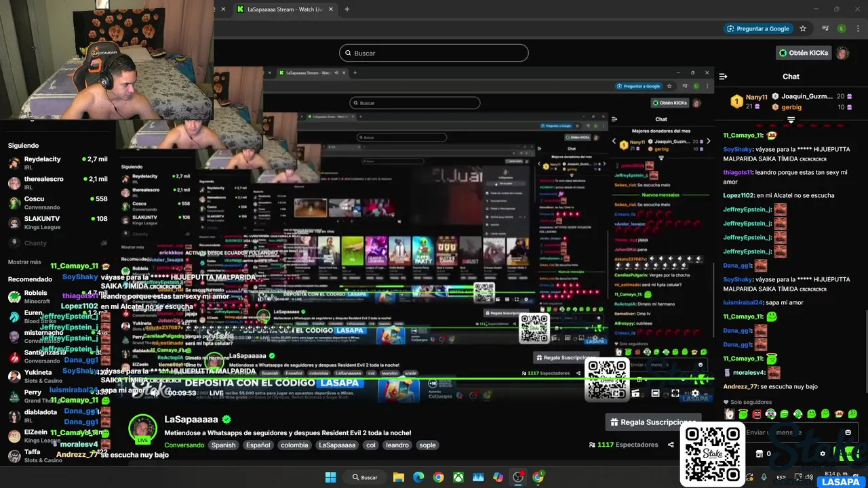Viewport: 868px width, 488px height.
Task: Open Xbox app from taskbar
Action: pos(458,477)
